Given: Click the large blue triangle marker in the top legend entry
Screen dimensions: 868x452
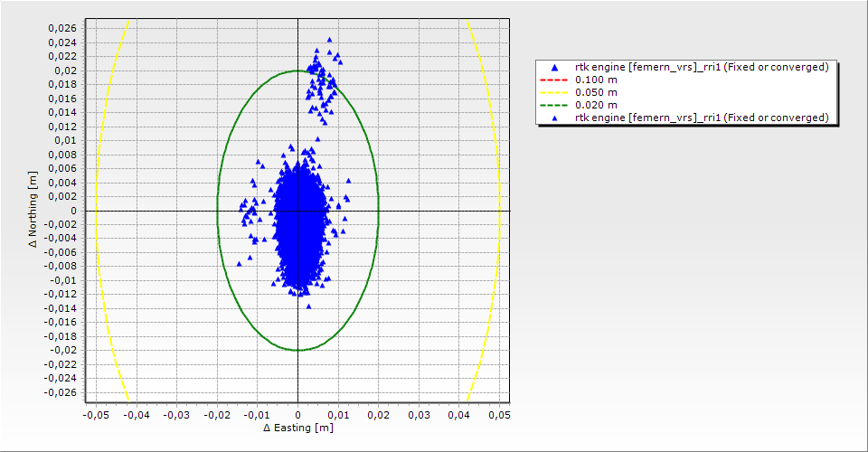Looking at the screenshot, I should (553, 68).
